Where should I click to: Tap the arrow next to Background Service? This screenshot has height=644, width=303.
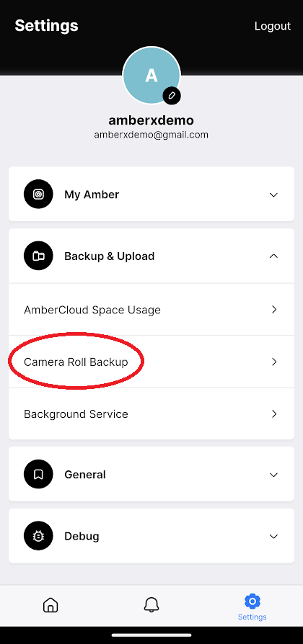click(x=274, y=413)
